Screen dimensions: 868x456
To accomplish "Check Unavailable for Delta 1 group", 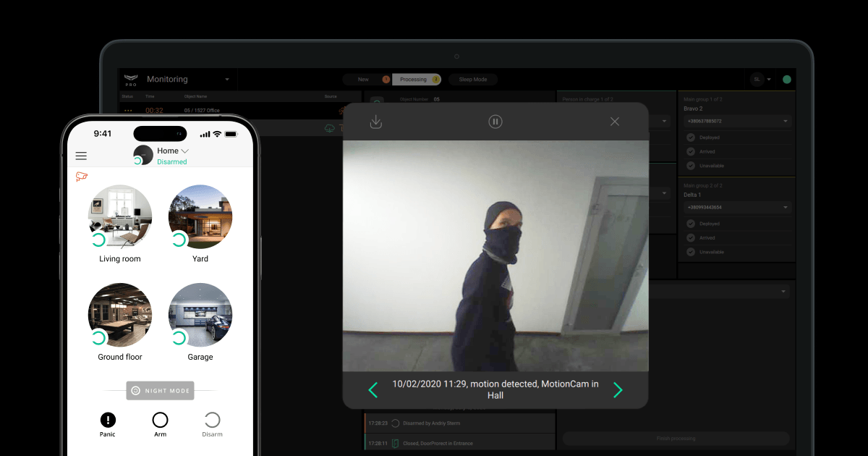I will [x=691, y=252].
